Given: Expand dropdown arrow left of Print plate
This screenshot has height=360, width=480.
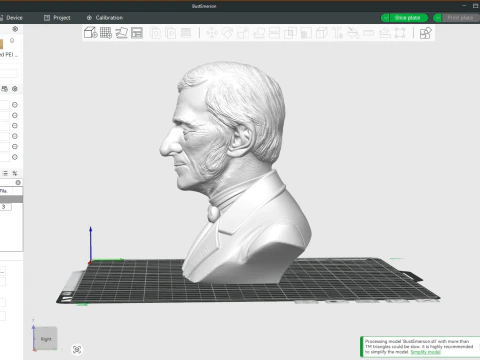Looking at the screenshot, I should (438, 18).
